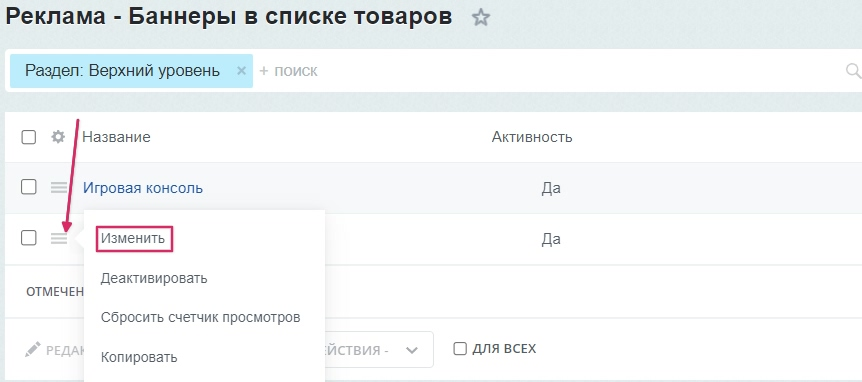
Task: Open the column settings gear icon
Action: point(58,137)
